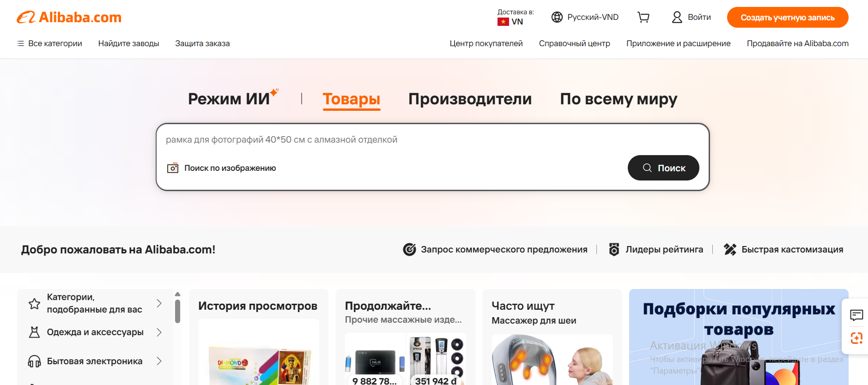Open the chat message floating icon
This screenshot has height=385, width=868.
pyautogui.click(x=856, y=315)
